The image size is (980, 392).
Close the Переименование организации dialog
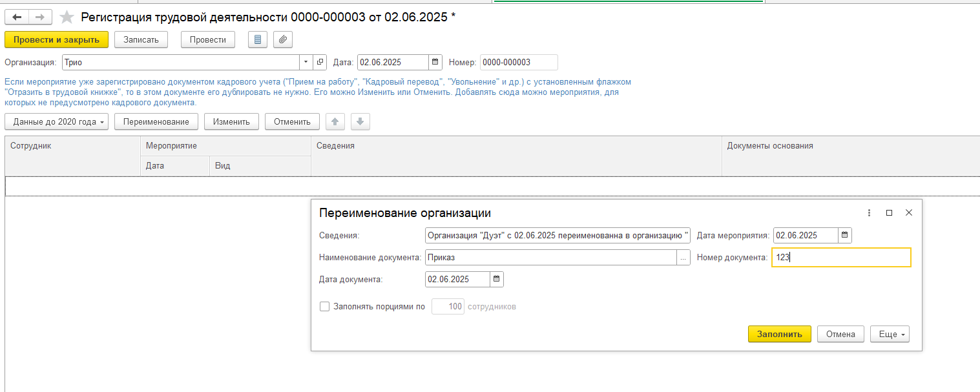[x=908, y=212]
